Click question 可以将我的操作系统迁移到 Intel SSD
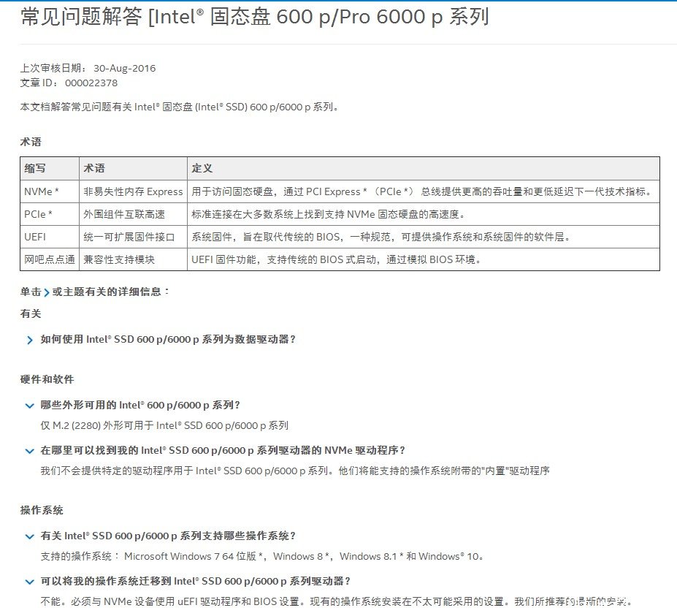 [x=195, y=582]
